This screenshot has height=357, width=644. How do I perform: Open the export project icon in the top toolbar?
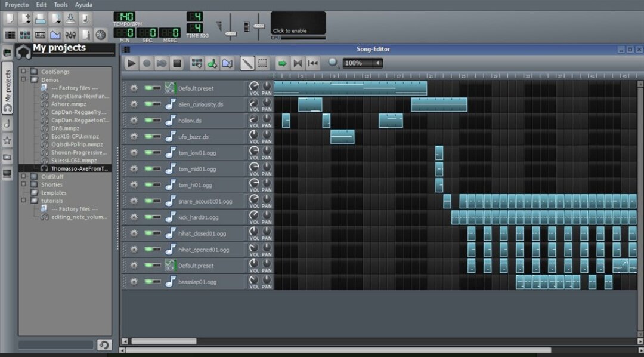point(70,19)
